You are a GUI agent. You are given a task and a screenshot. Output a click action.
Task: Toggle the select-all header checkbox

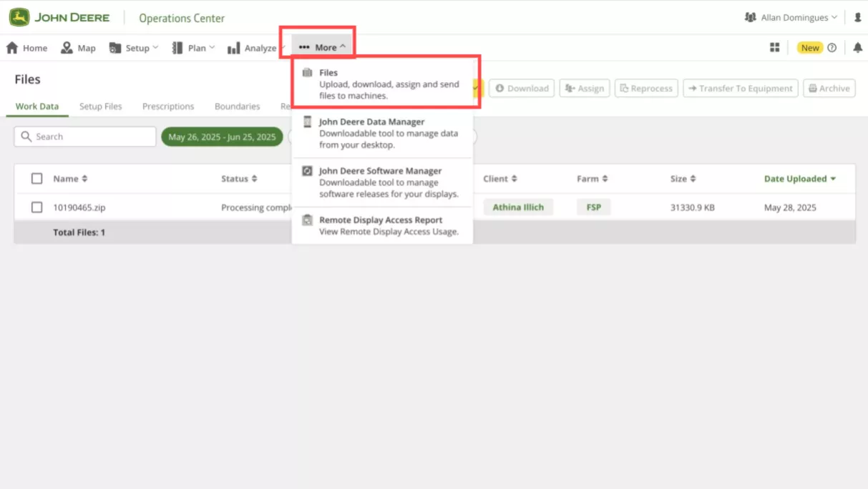coord(37,179)
